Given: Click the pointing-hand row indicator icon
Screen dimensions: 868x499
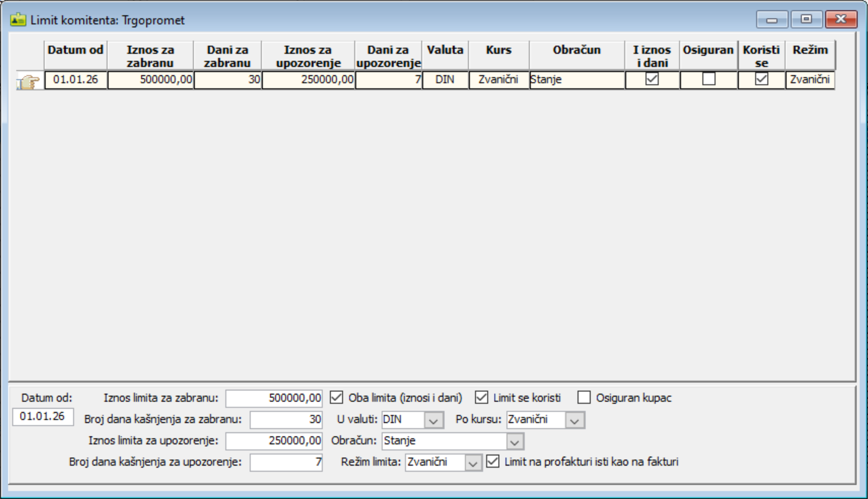Looking at the screenshot, I should pyautogui.click(x=28, y=81).
